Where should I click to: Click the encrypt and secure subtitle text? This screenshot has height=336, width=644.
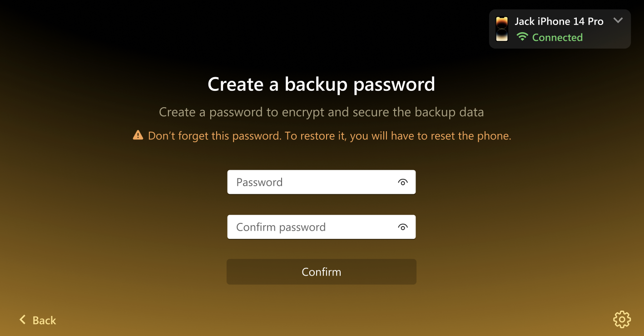point(322,112)
